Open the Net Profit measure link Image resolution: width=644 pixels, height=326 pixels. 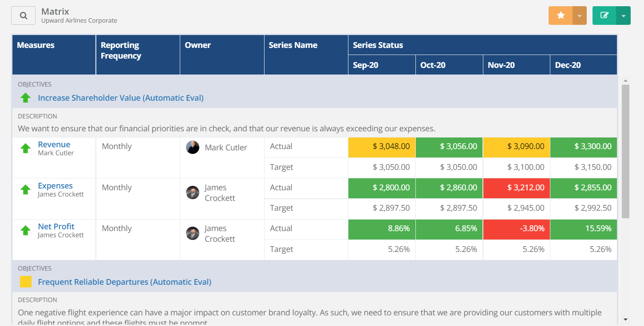56,226
